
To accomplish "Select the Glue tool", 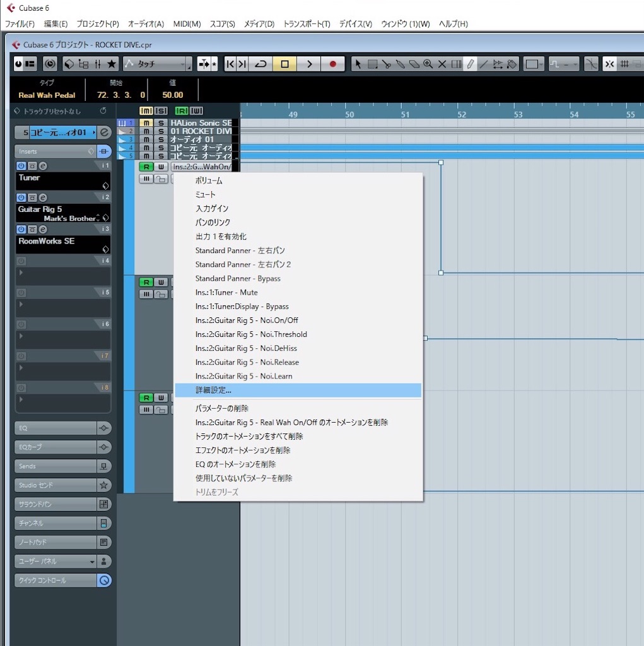I will tap(400, 64).
